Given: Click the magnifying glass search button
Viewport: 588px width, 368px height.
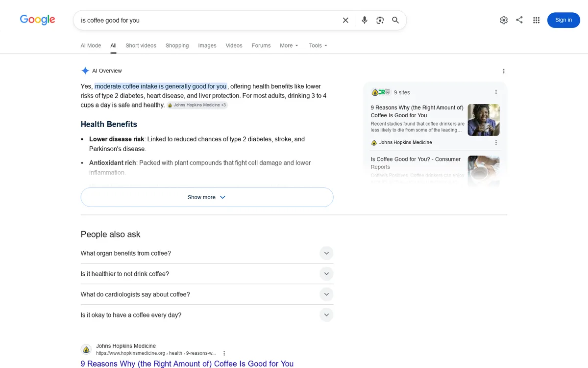Looking at the screenshot, I should [395, 20].
